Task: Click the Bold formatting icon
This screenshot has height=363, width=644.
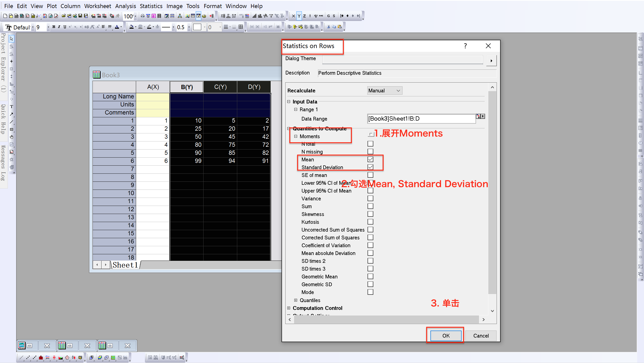Action: [x=54, y=27]
